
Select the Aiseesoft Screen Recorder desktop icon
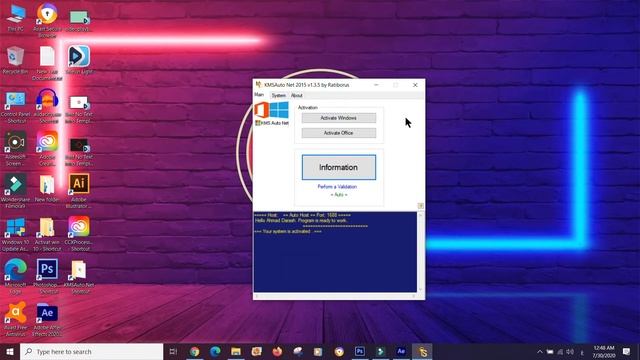tap(16, 149)
